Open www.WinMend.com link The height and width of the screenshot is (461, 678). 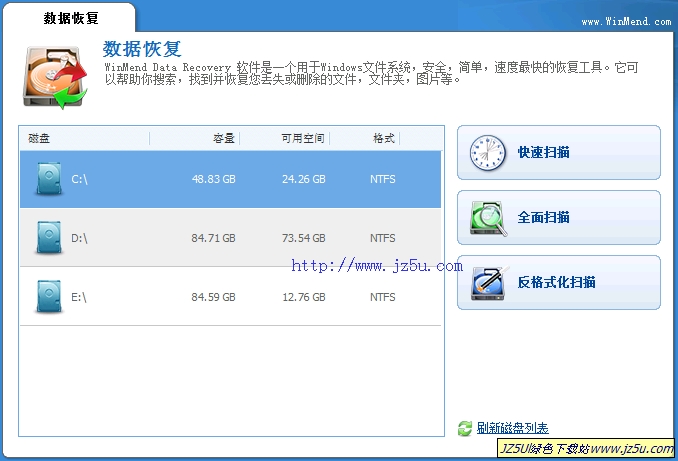coord(626,21)
